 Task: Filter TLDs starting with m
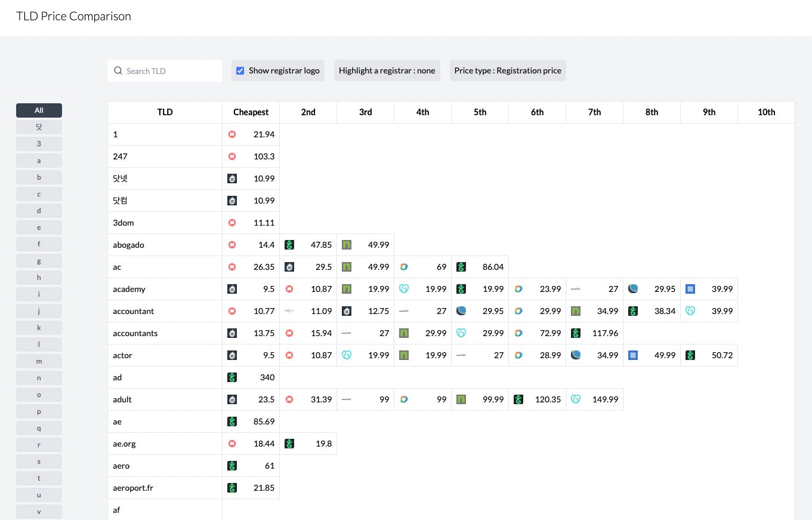[39, 361]
